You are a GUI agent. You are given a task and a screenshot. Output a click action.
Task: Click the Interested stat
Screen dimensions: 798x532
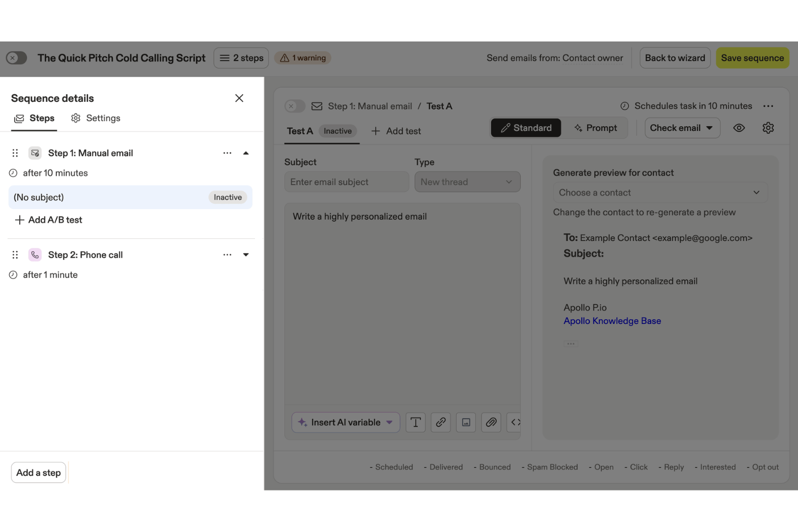tap(716, 467)
